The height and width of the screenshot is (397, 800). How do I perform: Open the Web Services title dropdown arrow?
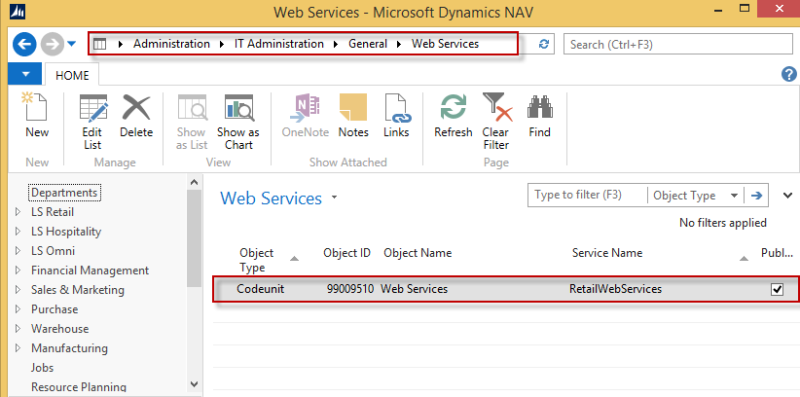[x=335, y=197]
